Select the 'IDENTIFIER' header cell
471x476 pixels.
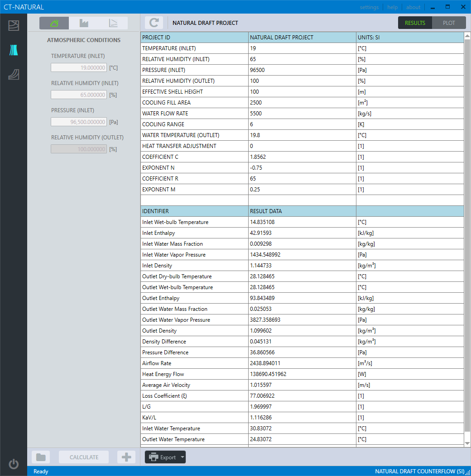(194, 211)
